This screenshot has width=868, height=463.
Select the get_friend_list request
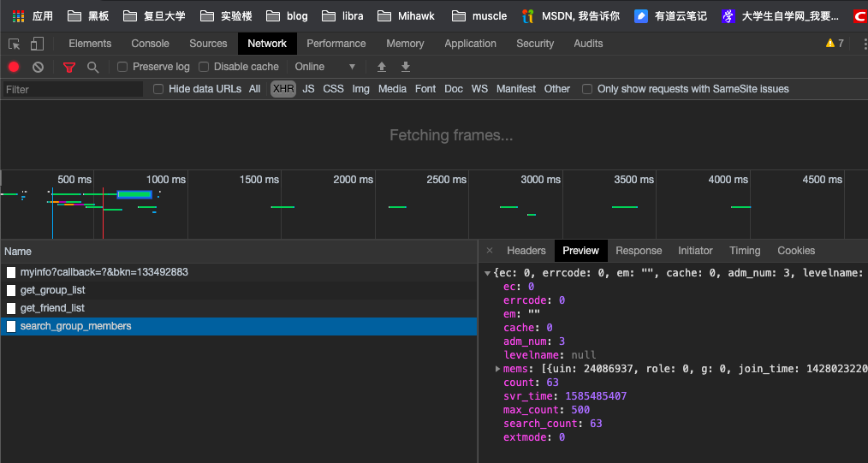[x=52, y=308]
